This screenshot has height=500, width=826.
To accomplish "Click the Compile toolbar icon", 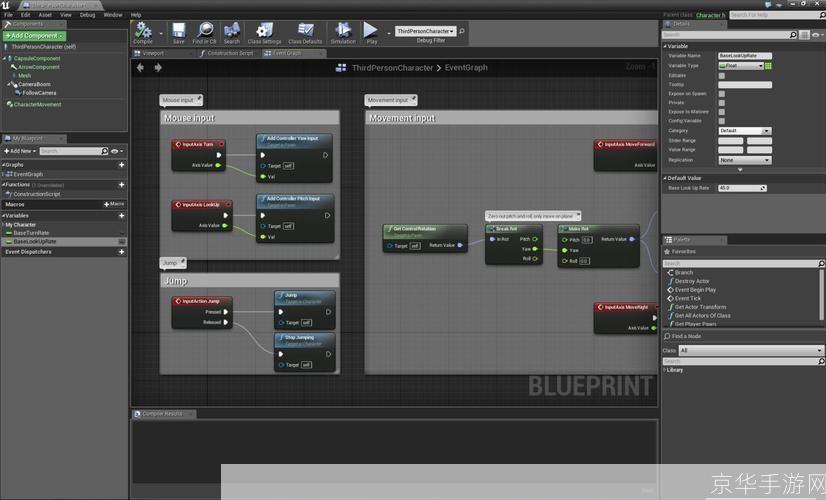I will [x=143, y=31].
